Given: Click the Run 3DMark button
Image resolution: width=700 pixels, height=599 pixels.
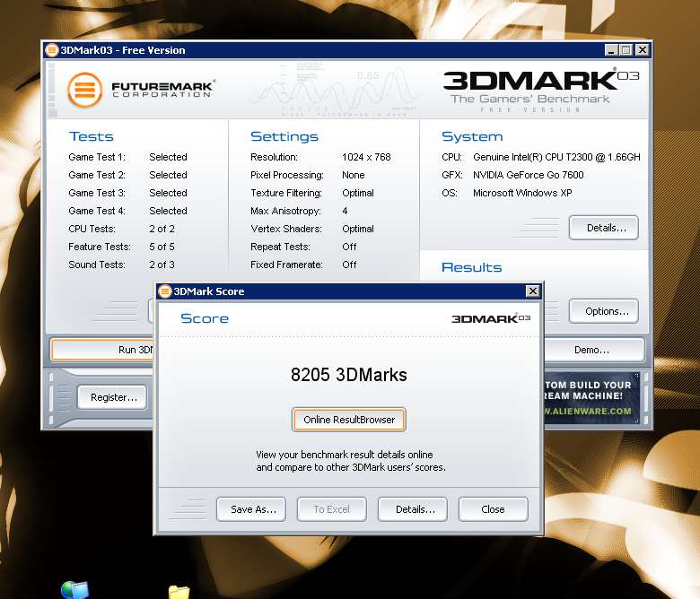Looking at the screenshot, I should point(102,350).
